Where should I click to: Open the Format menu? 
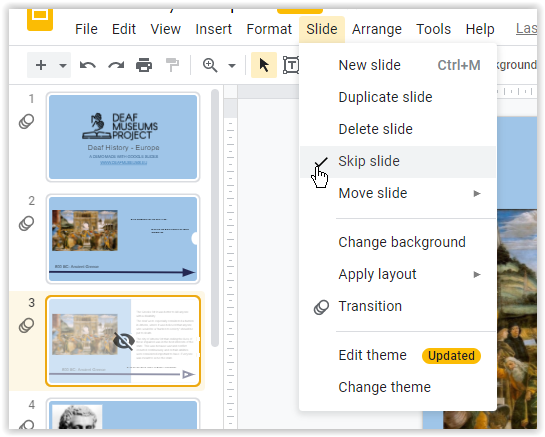[x=269, y=29]
